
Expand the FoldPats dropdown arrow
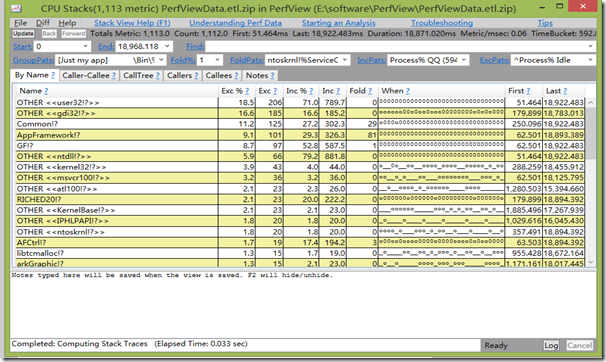(345, 60)
